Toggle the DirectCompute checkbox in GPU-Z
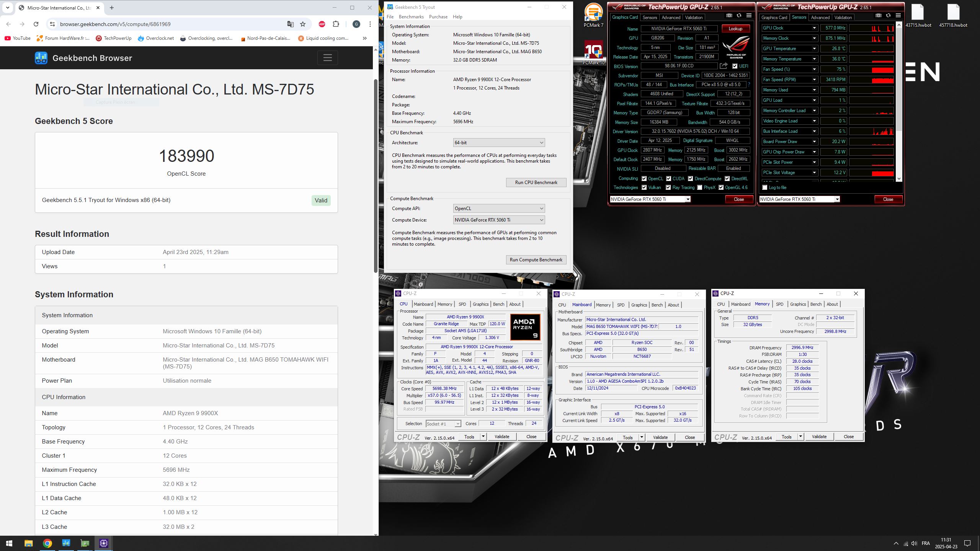Screen dimensions: 980x551 (690, 179)
